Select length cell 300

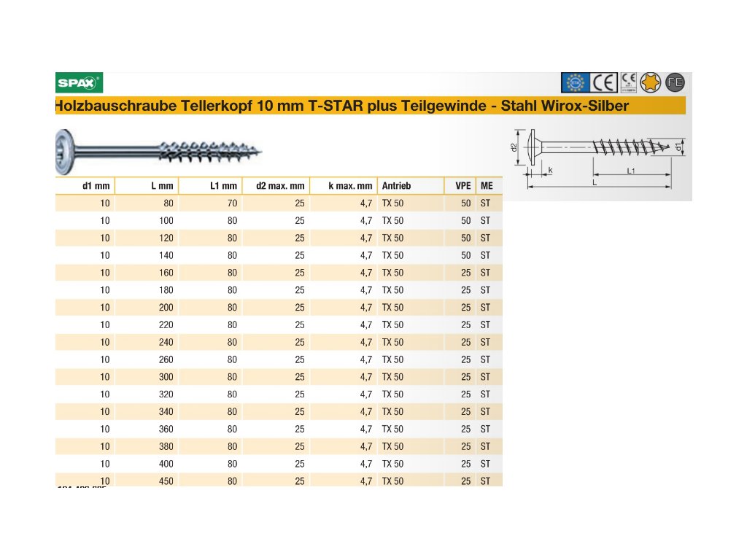click(x=166, y=377)
